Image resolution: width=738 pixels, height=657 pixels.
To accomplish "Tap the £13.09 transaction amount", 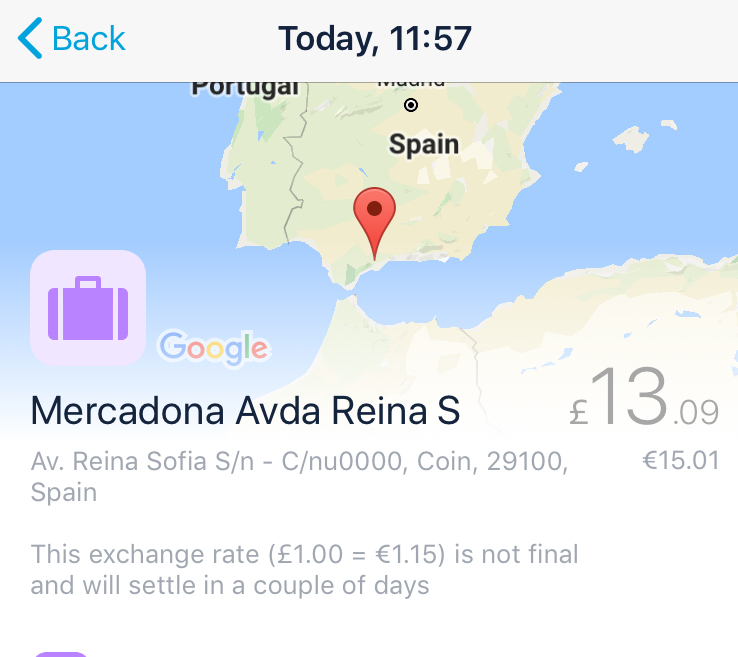I will point(644,398).
